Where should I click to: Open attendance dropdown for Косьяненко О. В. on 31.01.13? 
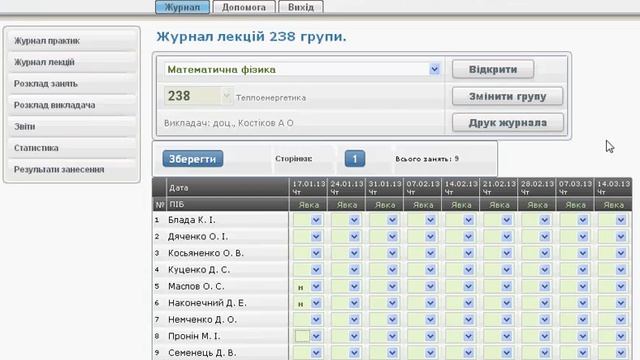pyautogui.click(x=392, y=253)
